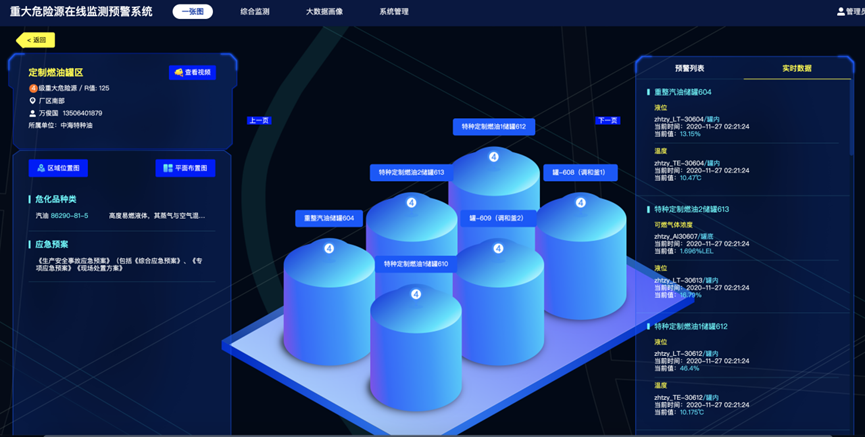
Task: Select the 实时数据 tab
Action: coord(796,68)
